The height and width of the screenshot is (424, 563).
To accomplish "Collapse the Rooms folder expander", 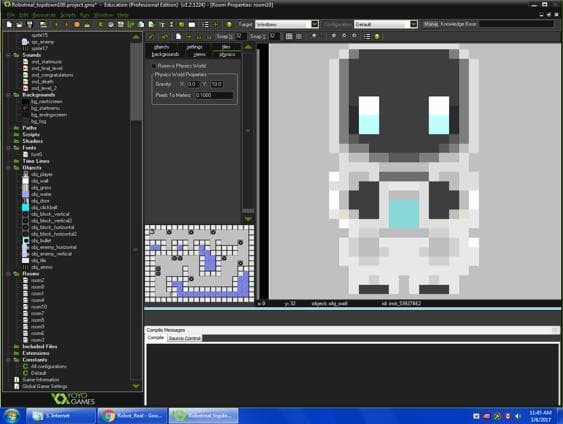I will (x=8, y=274).
